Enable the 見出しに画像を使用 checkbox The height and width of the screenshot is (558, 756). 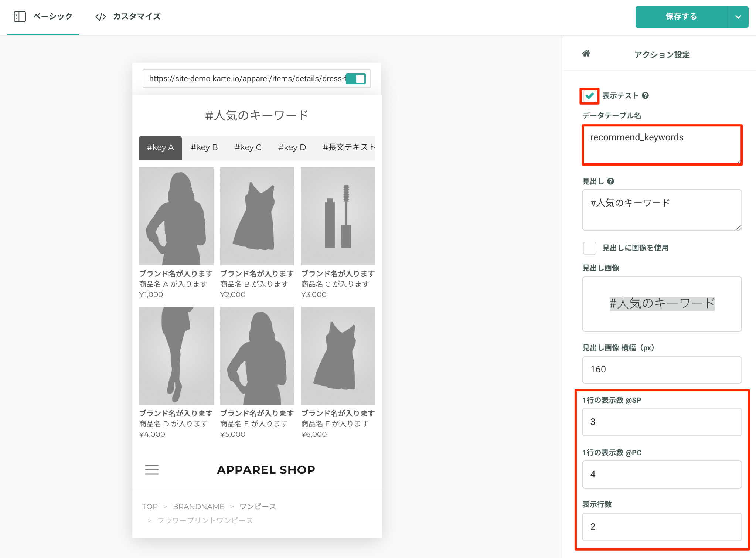coord(589,248)
